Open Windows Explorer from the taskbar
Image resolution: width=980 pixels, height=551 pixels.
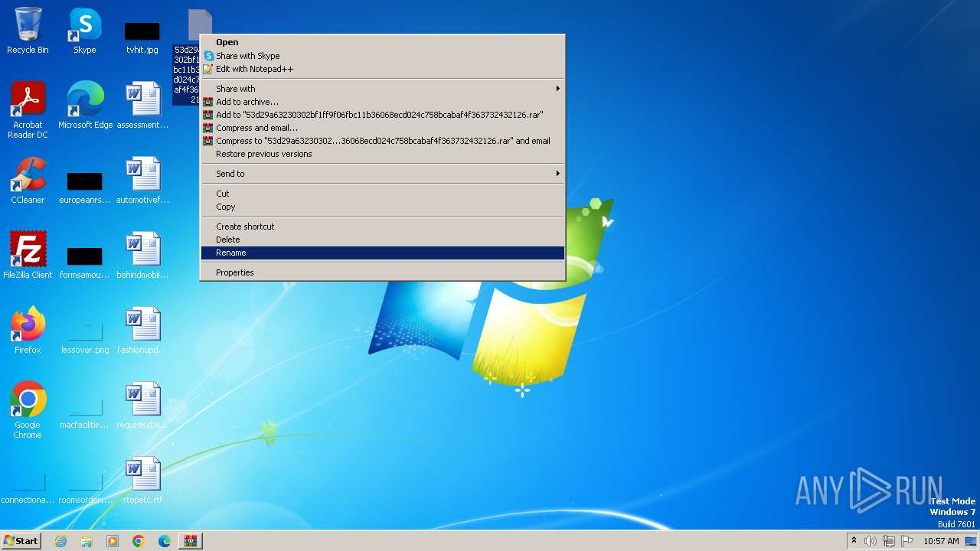[87, 541]
